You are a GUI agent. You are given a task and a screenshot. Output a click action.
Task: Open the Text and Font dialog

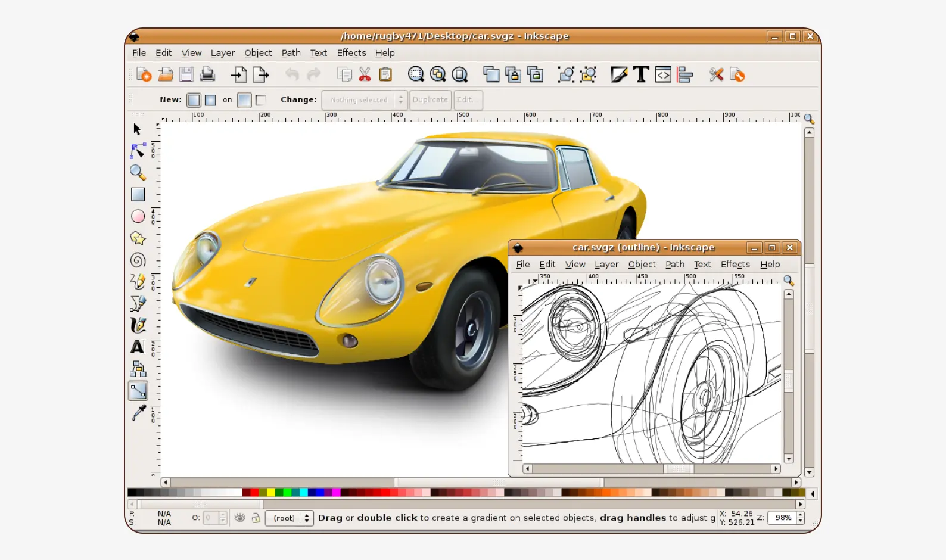click(641, 74)
